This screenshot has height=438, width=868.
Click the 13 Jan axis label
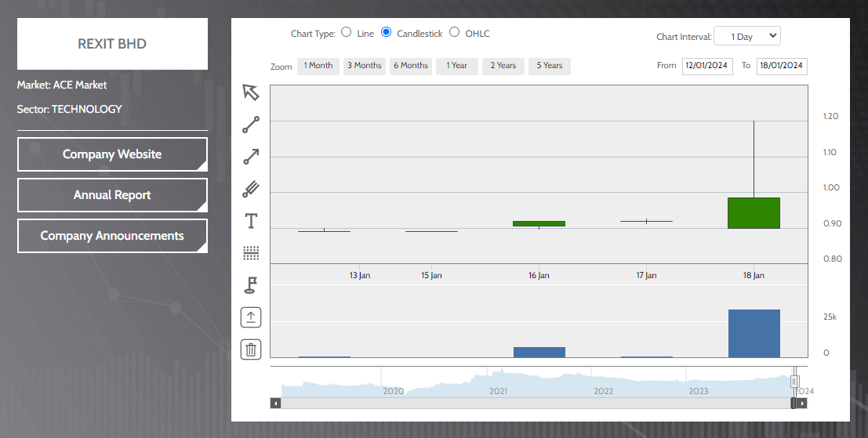[360, 275]
